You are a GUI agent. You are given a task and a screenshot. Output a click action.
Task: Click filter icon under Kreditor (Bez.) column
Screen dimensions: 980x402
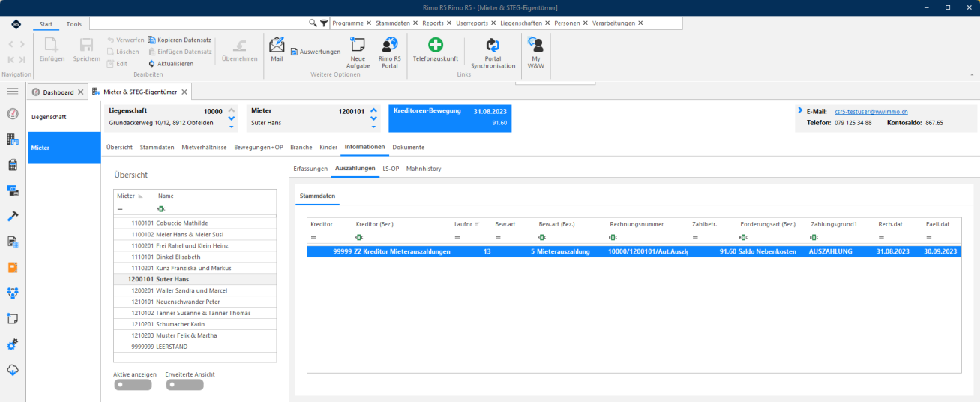[359, 237]
